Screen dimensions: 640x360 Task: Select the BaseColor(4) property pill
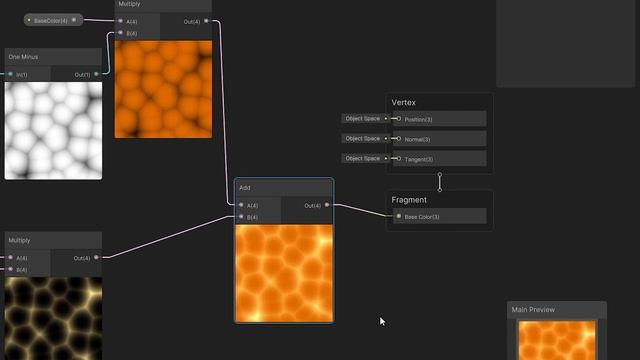click(x=53, y=20)
